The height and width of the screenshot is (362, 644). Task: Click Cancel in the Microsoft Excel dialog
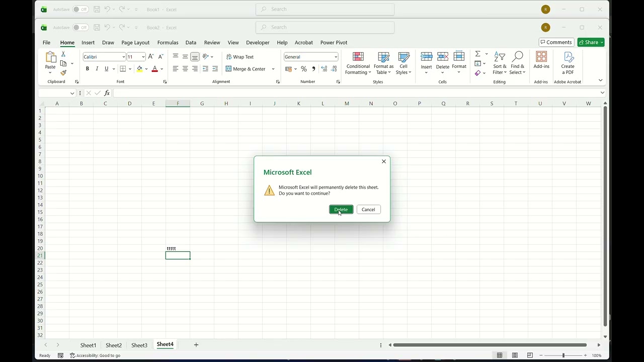(x=368, y=210)
